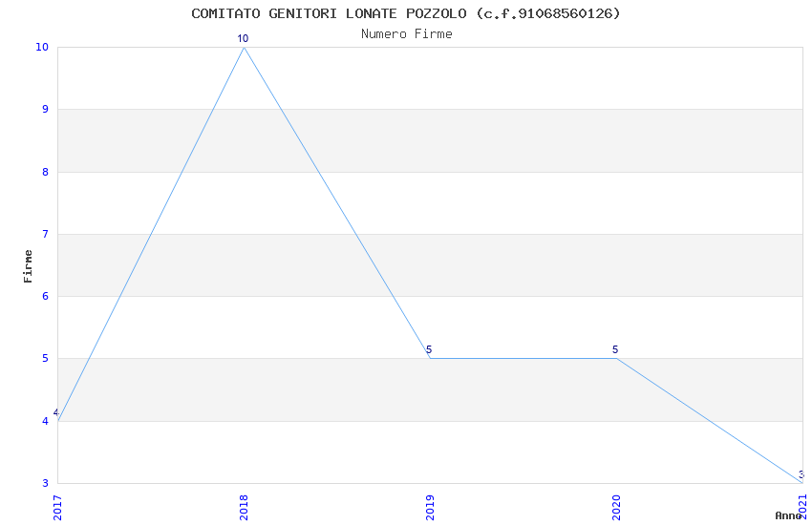Screen dimensions: 812x525
Task: Click the data label 10 at the 2018 peak
Action: 243,38
